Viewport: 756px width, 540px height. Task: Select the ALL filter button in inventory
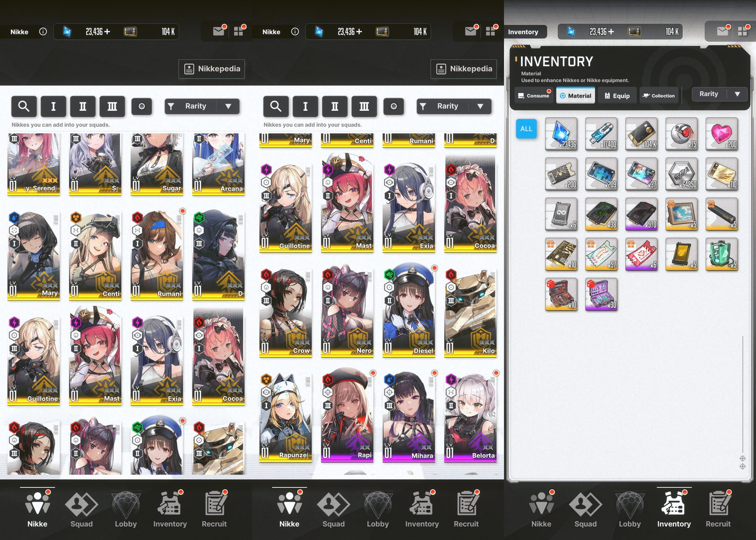coord(526,129)
